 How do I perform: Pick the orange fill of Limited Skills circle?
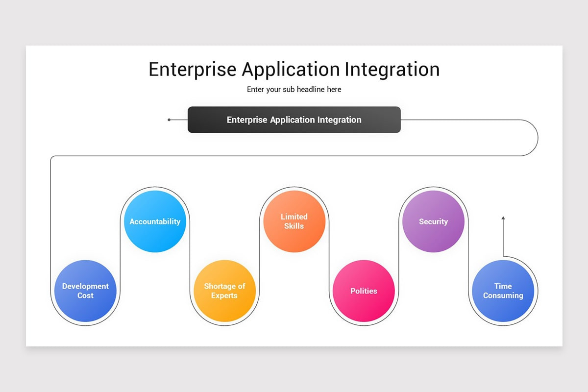(x=294, y=221)
